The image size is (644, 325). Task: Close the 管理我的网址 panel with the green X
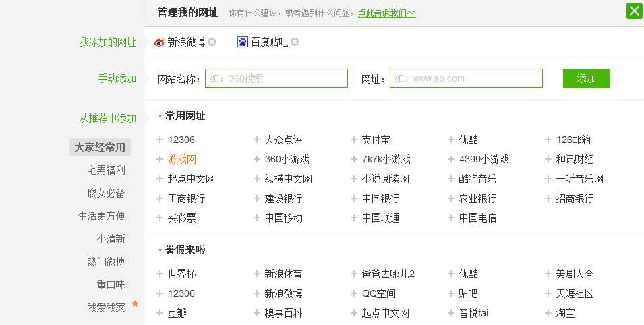coord(634,11)
